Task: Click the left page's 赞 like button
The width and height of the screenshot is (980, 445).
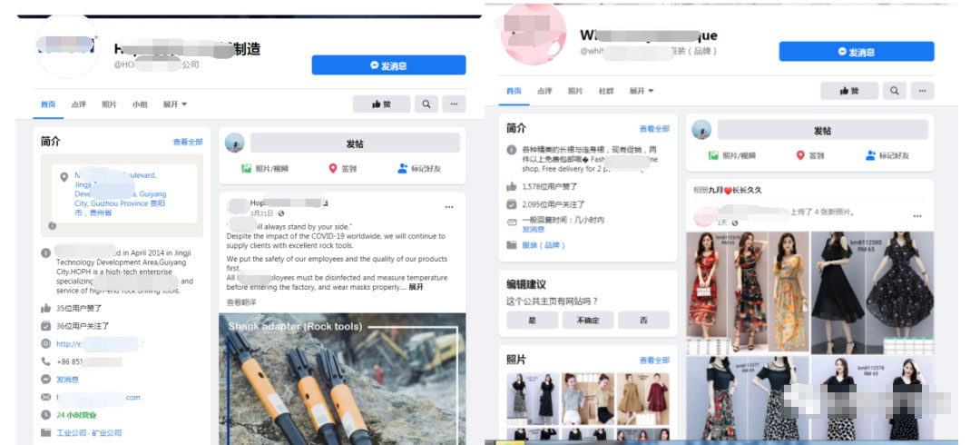Action: click(x=381, y=104)
